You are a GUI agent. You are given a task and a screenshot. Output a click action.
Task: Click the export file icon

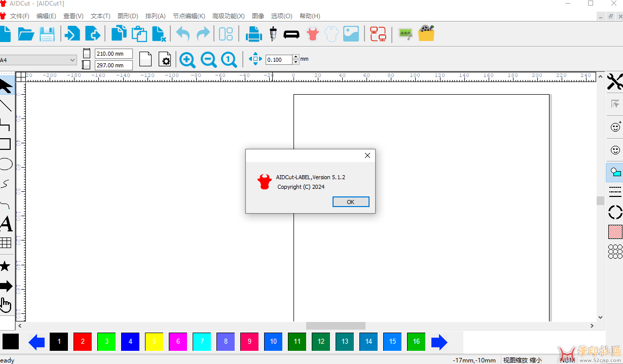(93, 34)
